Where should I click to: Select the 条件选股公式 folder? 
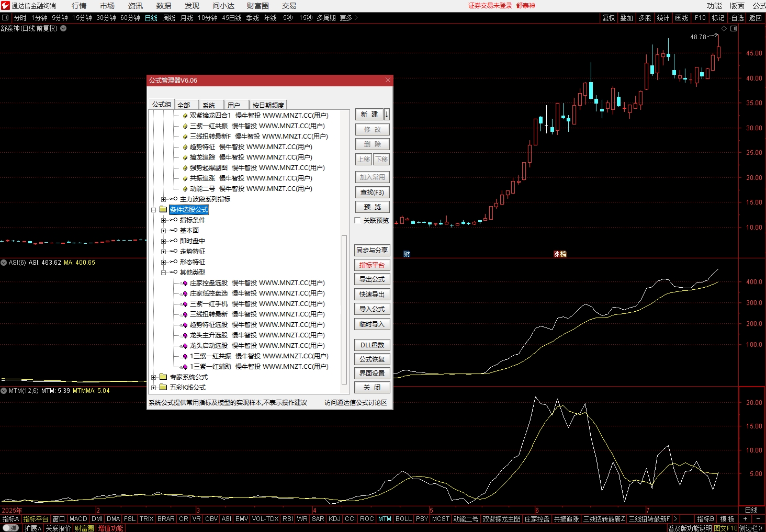[189, 210]
